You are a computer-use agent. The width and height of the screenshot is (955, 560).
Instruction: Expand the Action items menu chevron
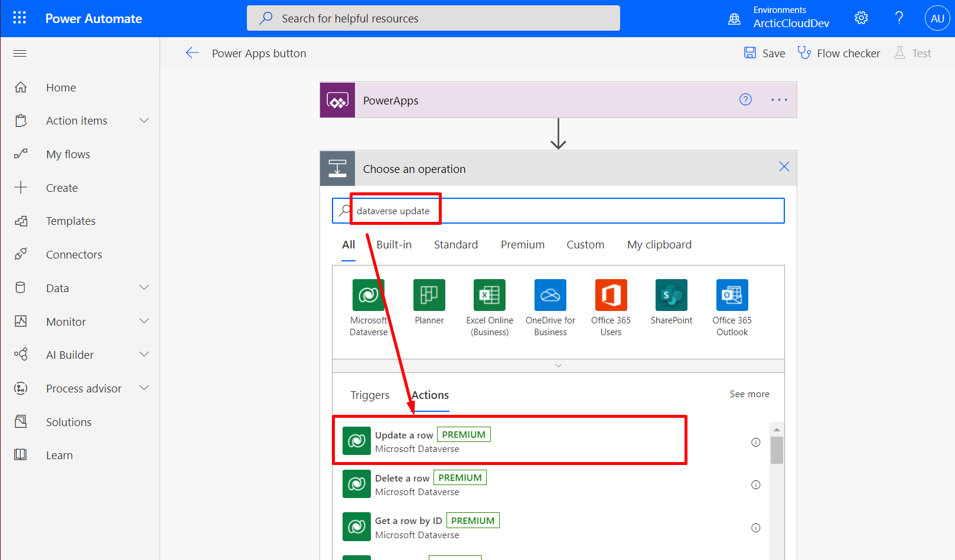(x=144, y=120)
